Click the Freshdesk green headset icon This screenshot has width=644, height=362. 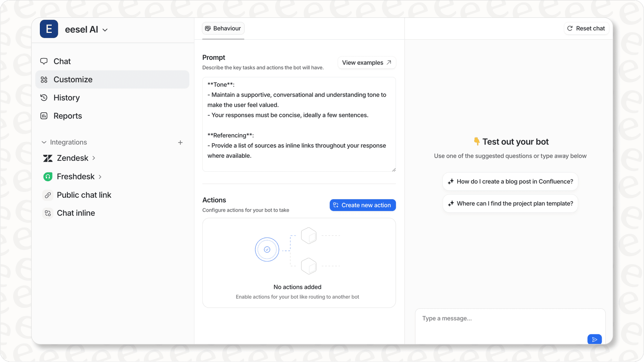[x=48, y=177]
